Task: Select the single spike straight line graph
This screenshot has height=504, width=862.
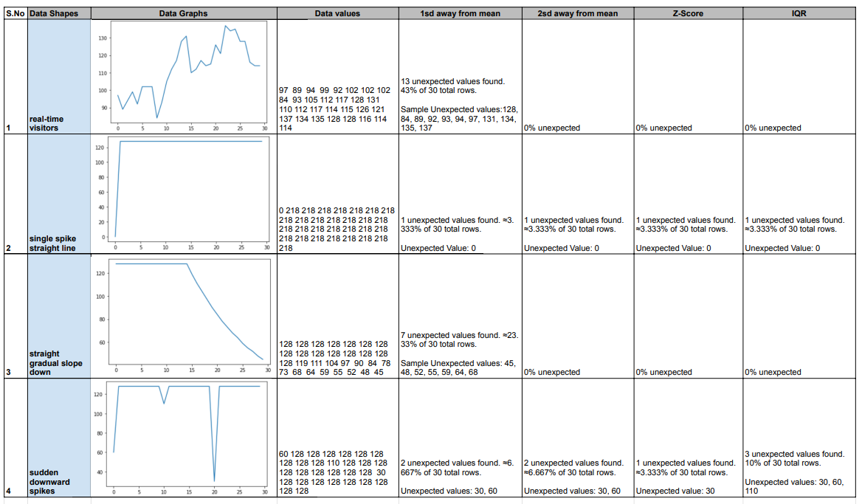Action: pos(185,194)
